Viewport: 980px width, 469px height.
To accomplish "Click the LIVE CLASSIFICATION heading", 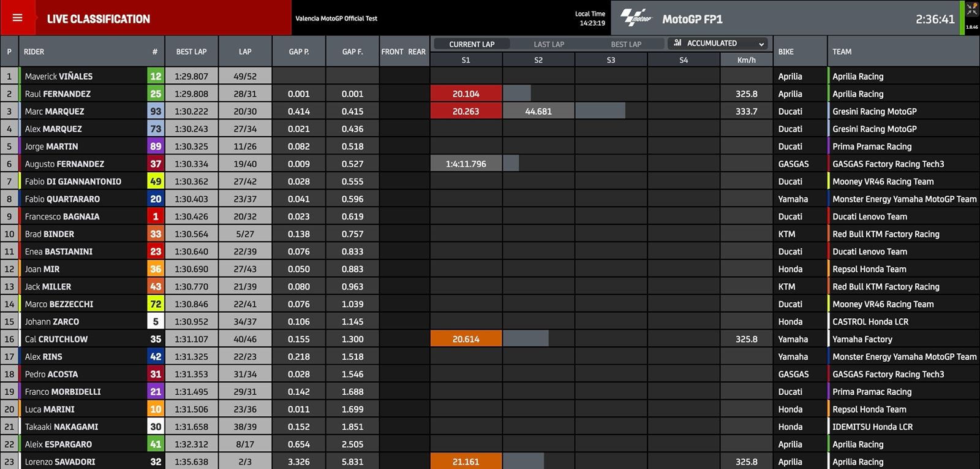I will tap(99, 19).
